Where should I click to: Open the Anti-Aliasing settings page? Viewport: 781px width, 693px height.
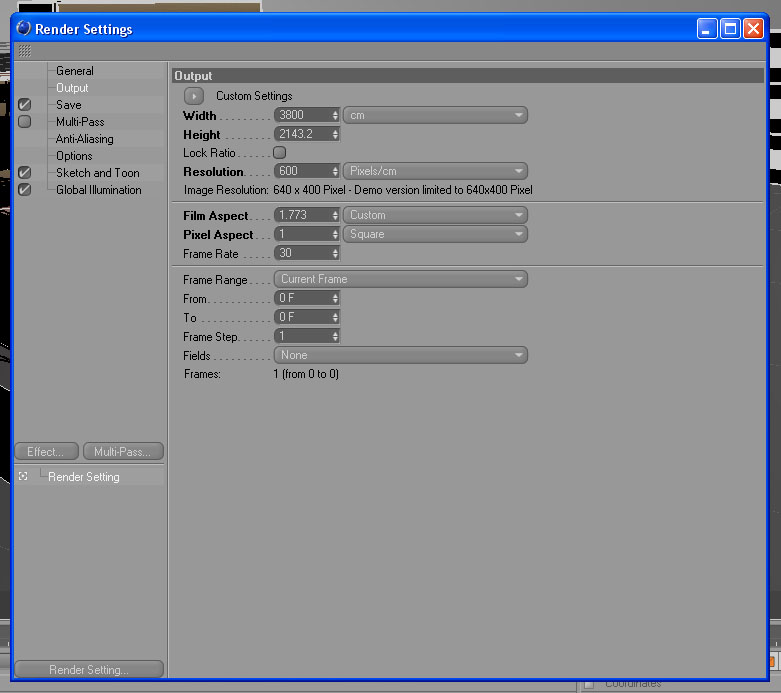tap(85, 139)
